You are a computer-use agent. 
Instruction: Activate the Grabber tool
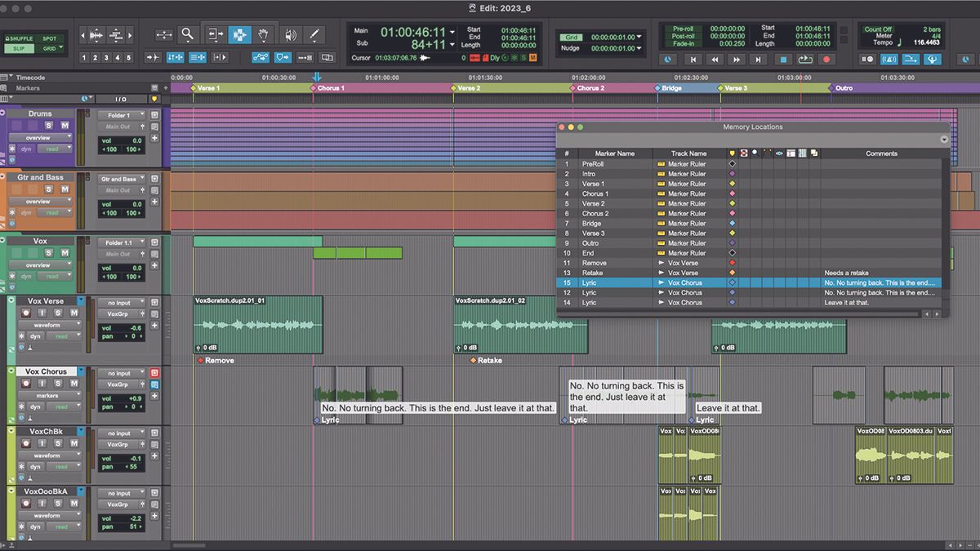click(x=263, y=34)
